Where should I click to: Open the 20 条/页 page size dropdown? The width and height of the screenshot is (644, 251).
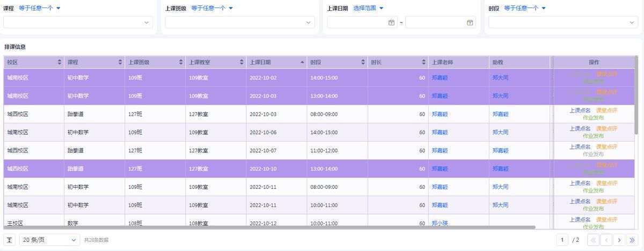(49, 240)
